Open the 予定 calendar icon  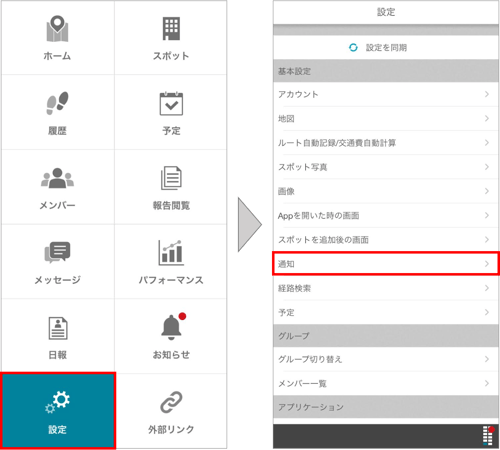pyautogui.click(x=171, y=104)
